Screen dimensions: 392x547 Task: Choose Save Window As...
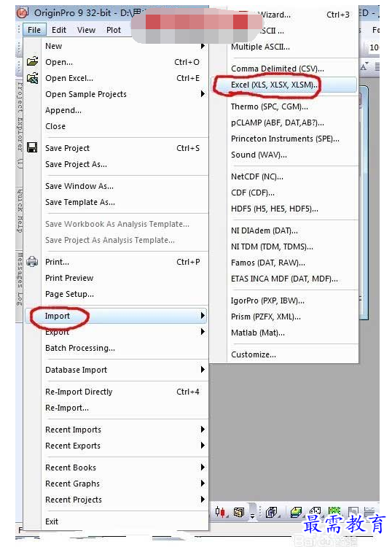tap(117, 186)
